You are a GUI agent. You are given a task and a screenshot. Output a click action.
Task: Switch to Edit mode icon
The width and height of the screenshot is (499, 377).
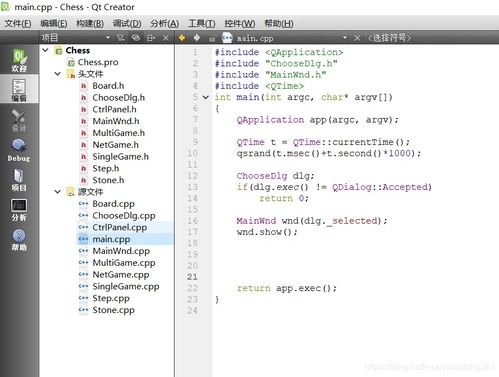click(19, 89)
